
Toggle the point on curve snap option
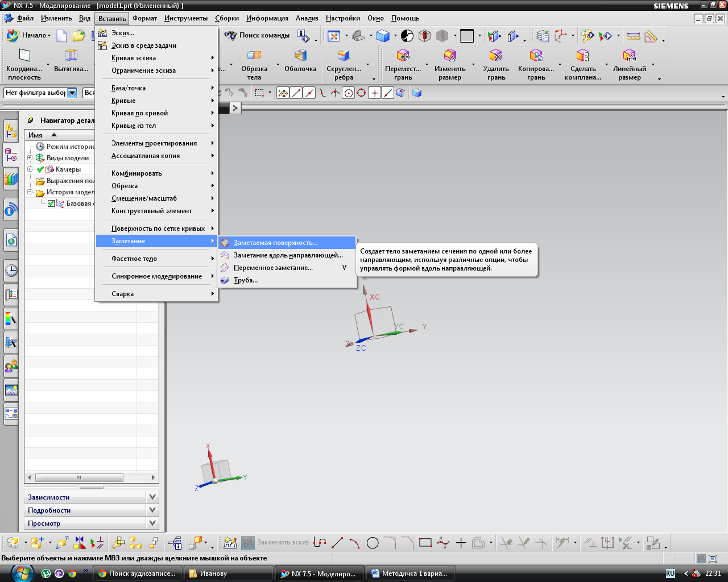click(x=388, y=93)
